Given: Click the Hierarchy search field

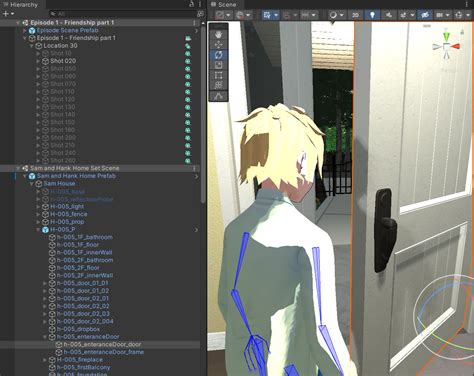Looking at the screenshot, I should tap(123, 14).
